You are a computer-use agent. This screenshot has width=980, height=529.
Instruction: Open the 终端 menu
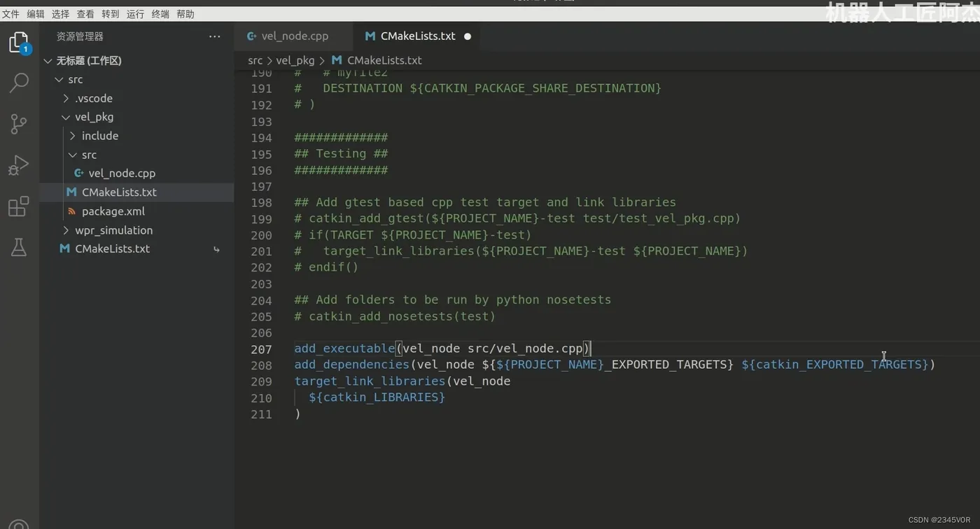[160, 14]
